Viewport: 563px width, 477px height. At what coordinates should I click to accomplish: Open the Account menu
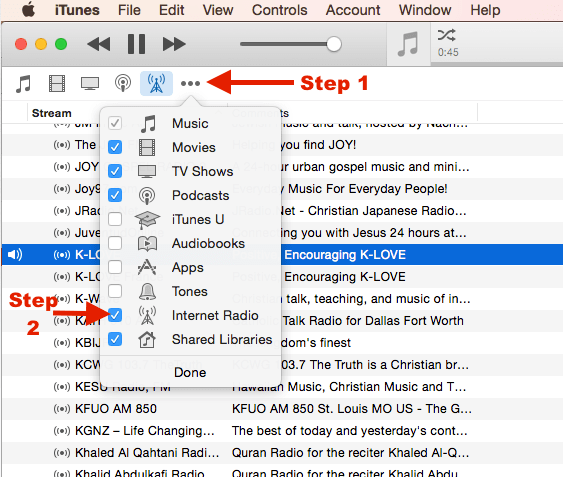point(353,10)
